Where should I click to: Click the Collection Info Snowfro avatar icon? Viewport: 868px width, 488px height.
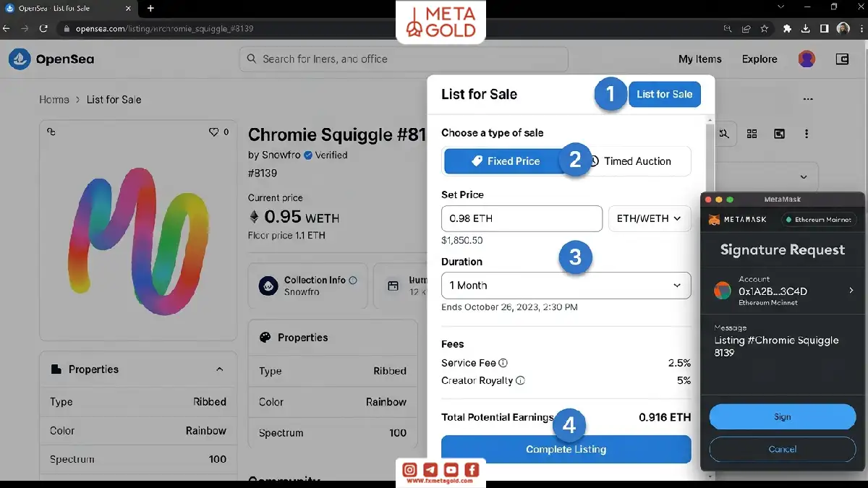click(268, 286)
